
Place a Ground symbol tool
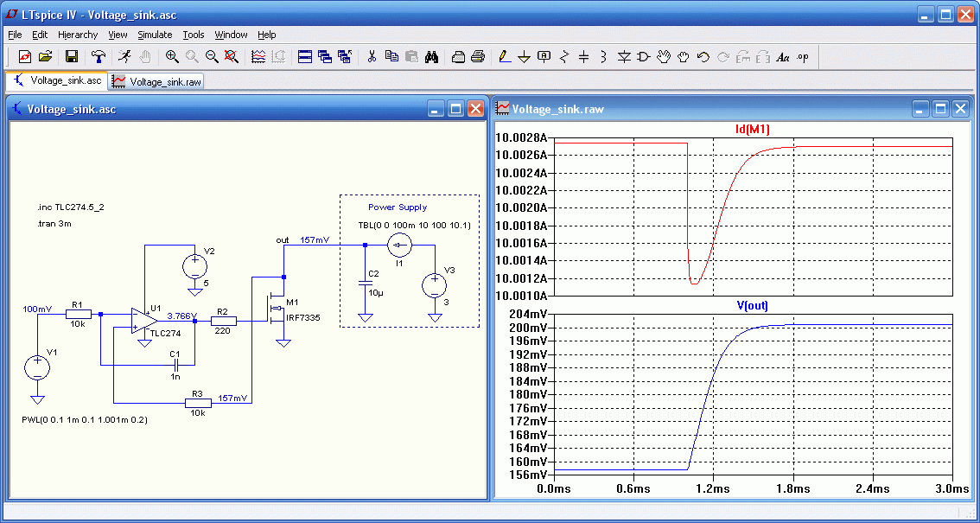point(525,57)
